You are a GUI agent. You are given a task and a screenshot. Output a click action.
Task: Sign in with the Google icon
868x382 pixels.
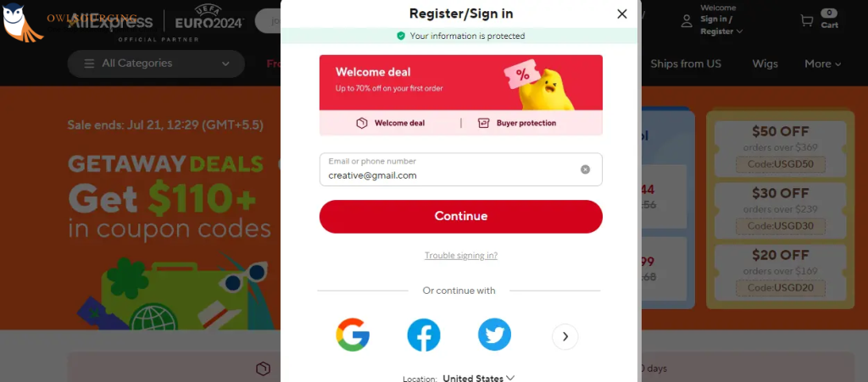353,335
